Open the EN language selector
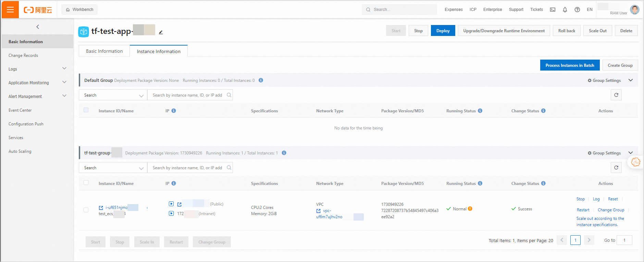This screenshot has height=262, width=644. pyautogui.click(x=590, y=10)
